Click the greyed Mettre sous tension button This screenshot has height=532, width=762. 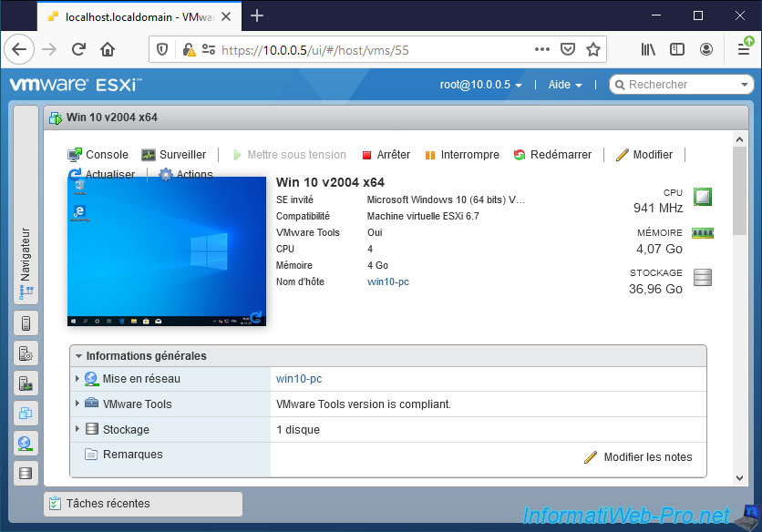coord(289,155)
